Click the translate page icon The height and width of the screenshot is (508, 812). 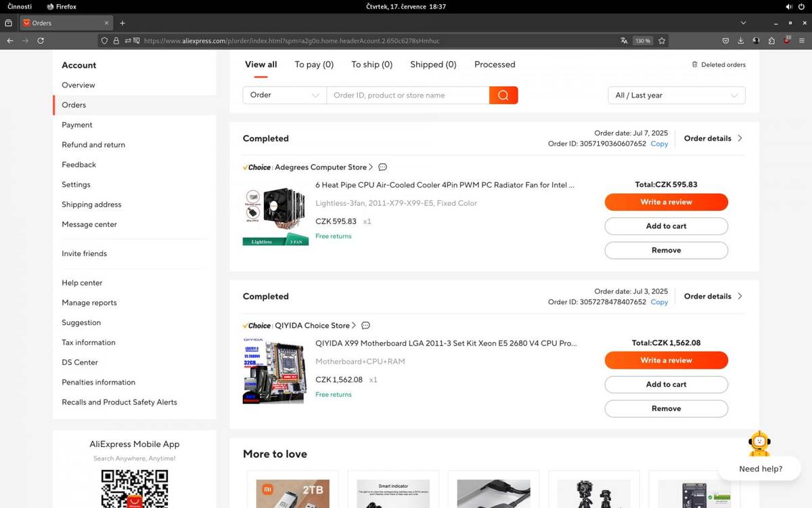click(x=624, y=41)
